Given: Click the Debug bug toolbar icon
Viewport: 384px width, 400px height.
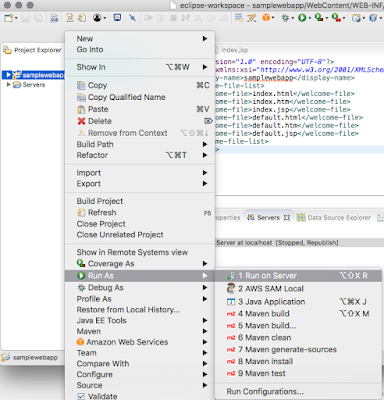Looking at the screenshot, I should [285, 17].
